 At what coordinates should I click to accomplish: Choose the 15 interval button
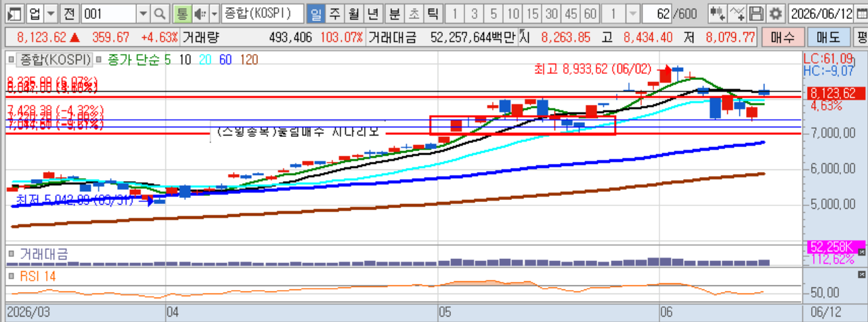[x=533, y=14]
